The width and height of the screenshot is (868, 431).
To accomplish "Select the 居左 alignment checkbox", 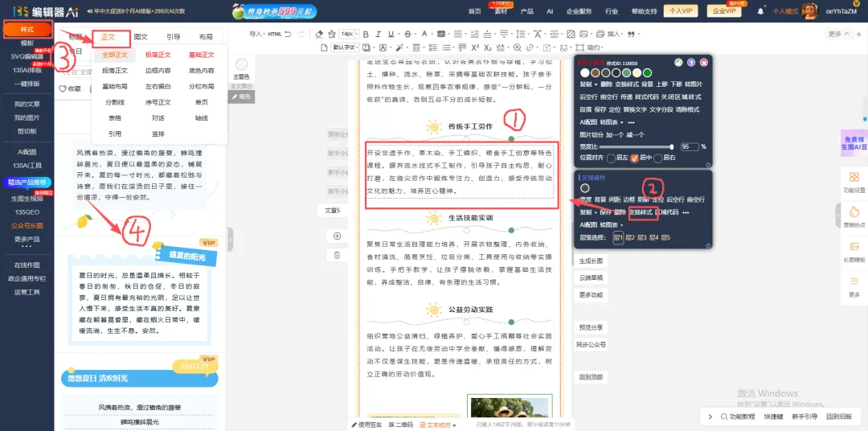I will 611,158.
